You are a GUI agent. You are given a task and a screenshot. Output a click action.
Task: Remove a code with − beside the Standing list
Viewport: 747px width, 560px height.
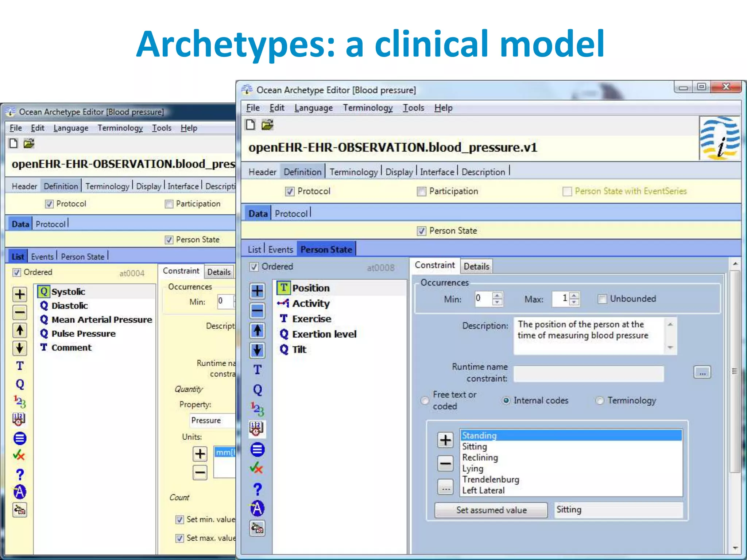pos(445,463)
